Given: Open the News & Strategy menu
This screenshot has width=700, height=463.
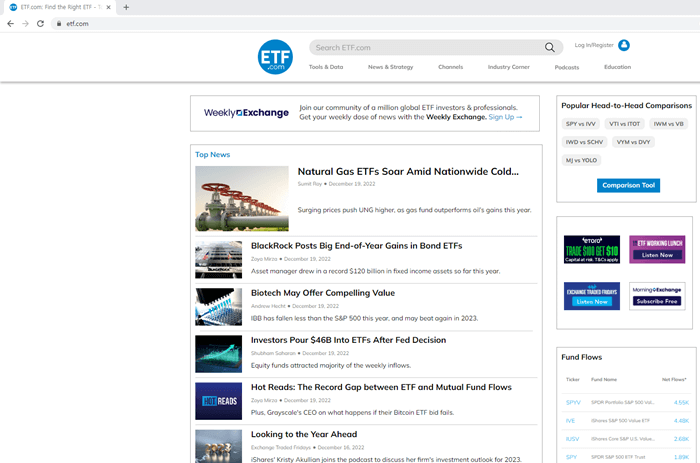Looking at the screenshot, I should pyautogui.click(x=391, y=67).
